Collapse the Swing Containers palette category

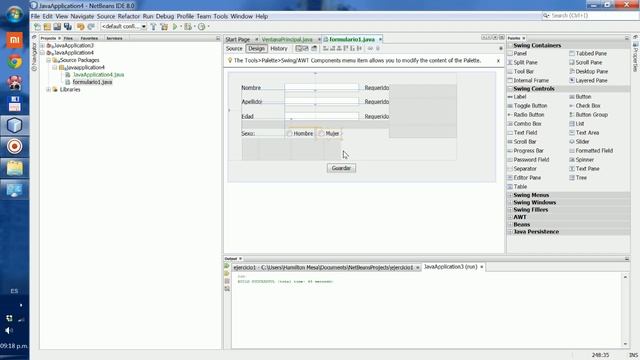510,45
